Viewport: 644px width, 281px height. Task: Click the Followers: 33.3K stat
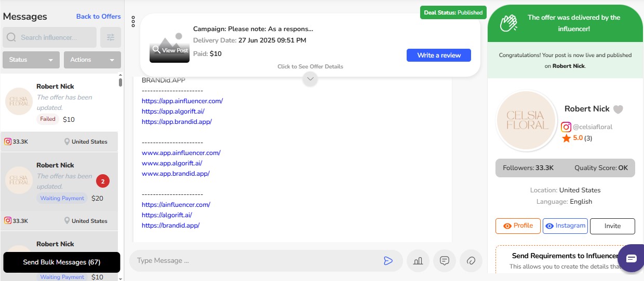point(528,168)
